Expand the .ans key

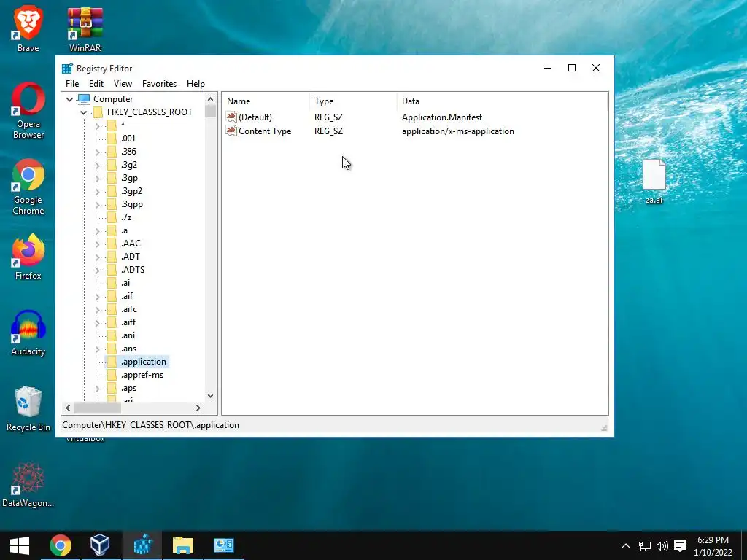(x=97, y=349)
